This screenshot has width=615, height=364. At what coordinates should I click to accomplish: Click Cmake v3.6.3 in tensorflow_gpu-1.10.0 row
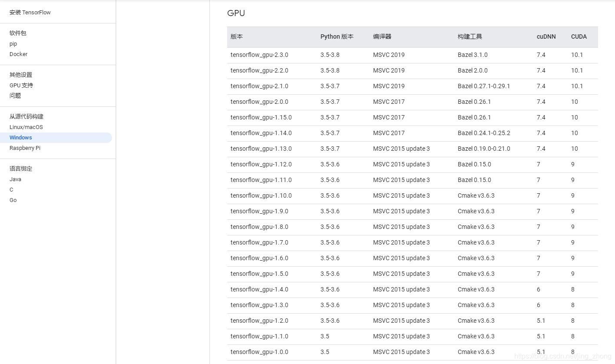point(476,196)
